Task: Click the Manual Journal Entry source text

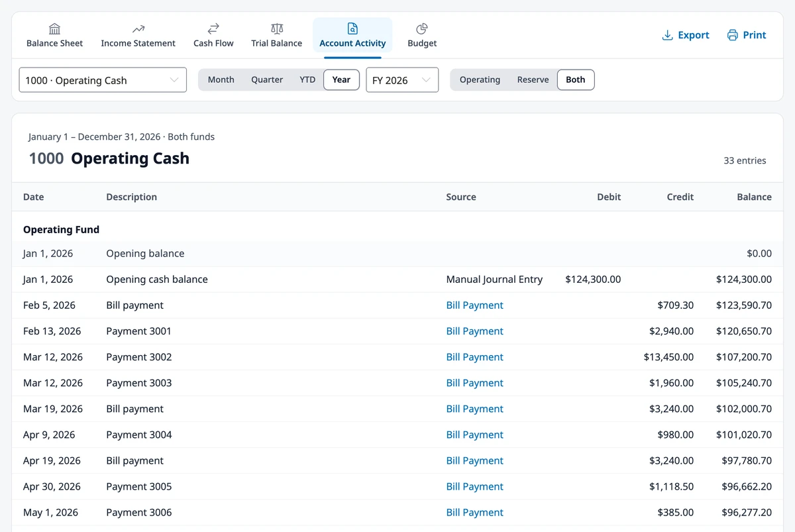Action: pos(494,280)
